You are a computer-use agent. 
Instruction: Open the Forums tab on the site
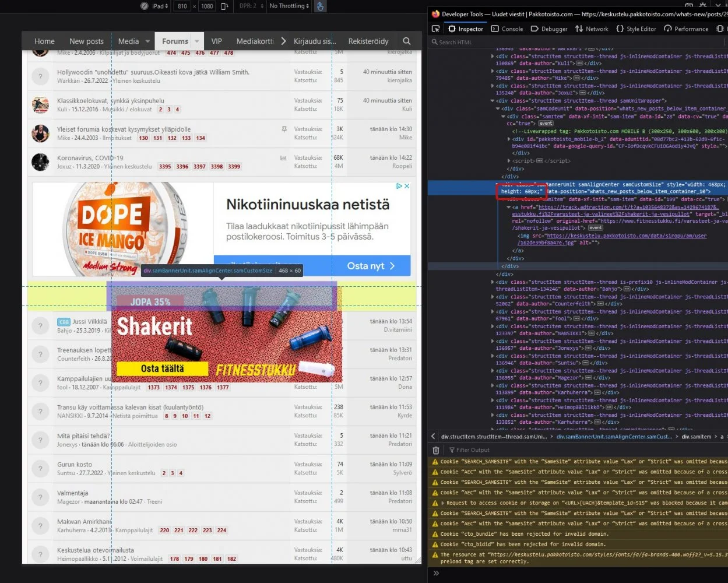(x=174, y=41)
